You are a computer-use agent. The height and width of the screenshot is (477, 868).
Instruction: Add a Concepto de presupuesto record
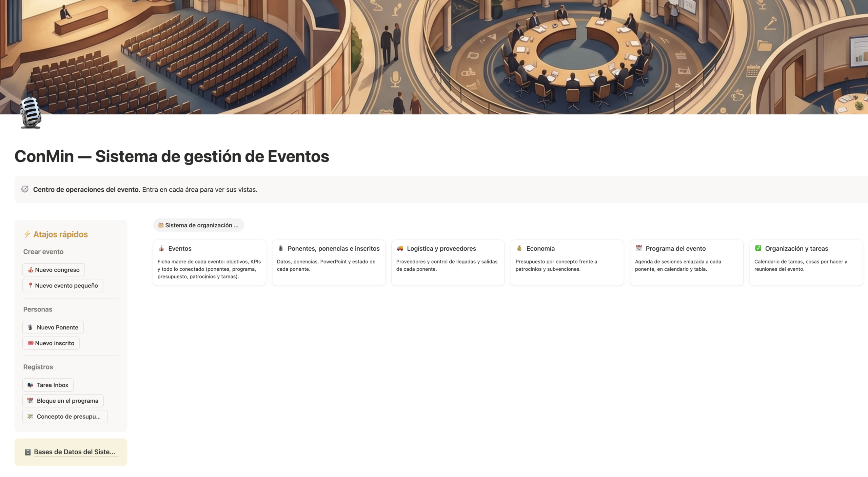coord(65,416)
